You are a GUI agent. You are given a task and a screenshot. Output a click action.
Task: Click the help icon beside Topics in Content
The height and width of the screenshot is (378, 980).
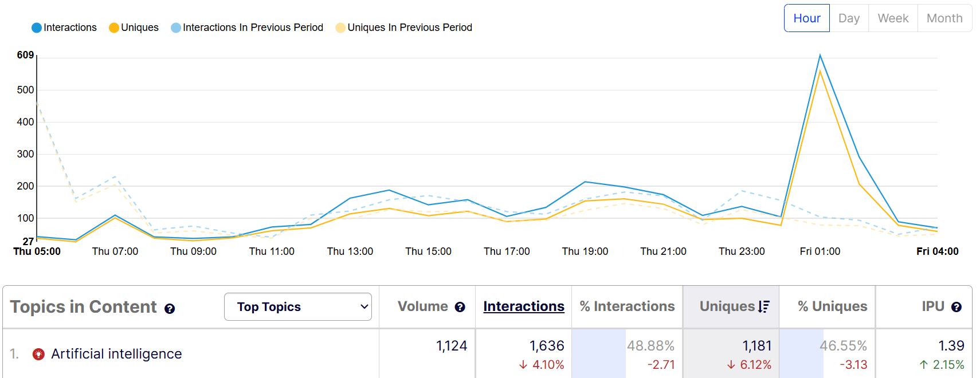click(x=170, y=309)
